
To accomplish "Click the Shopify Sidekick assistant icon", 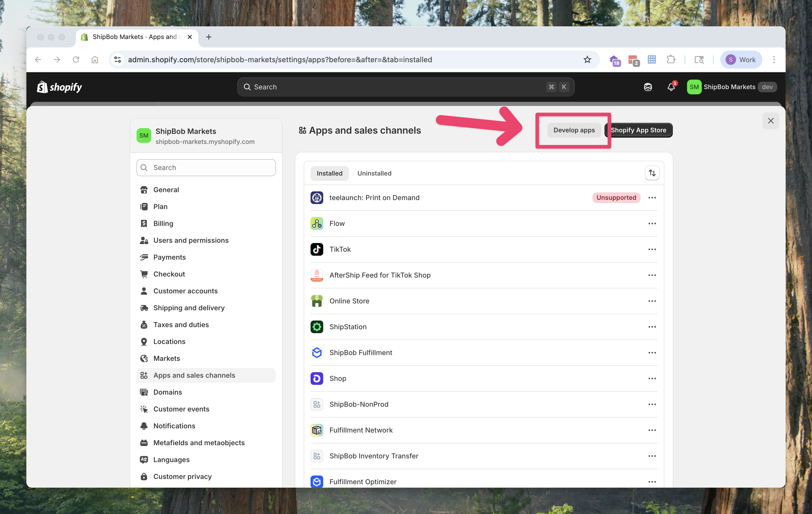I will (648, 87).
